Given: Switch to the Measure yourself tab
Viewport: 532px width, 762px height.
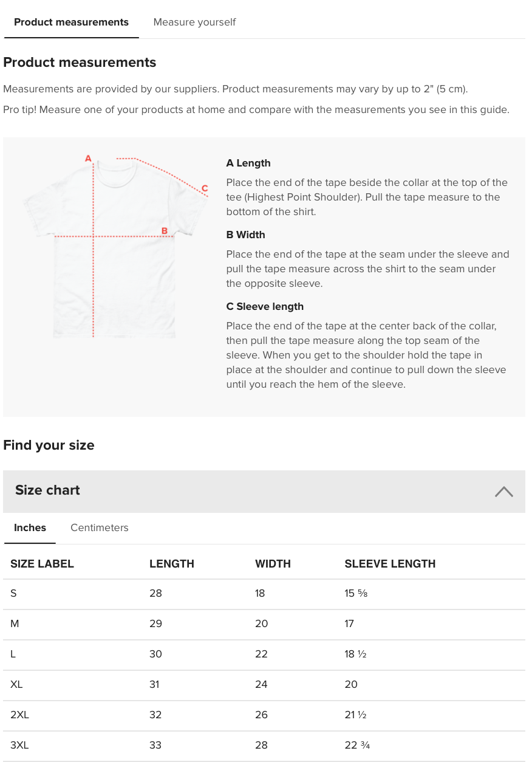Looking at the screenshot, I should [x=194, y=22].
